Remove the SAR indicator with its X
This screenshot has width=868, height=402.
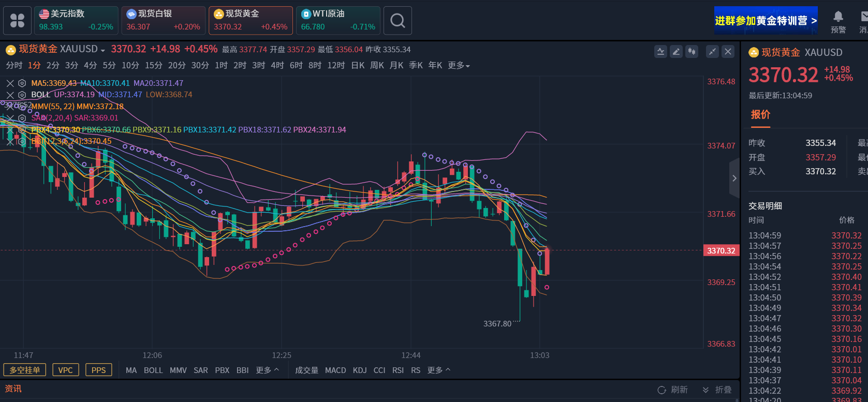[x=10, y=118]
